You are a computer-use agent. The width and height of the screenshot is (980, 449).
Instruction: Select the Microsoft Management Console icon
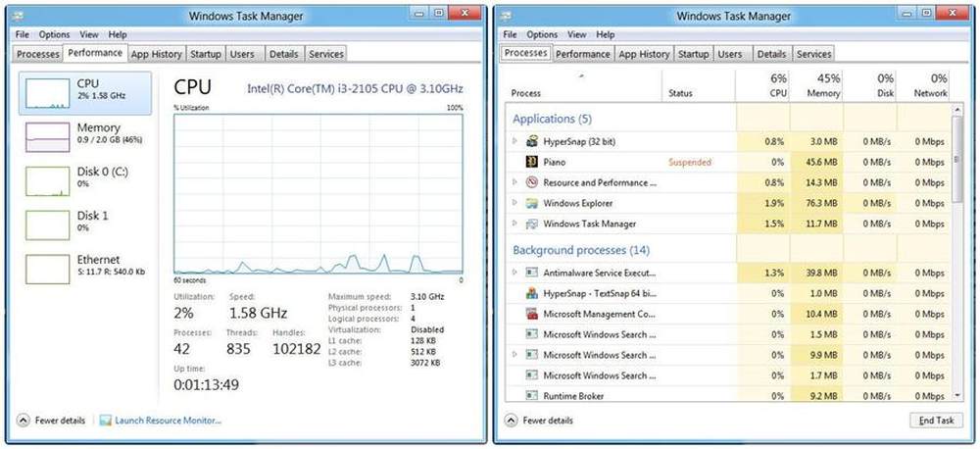pyautogui.click(x=533, y=314)
